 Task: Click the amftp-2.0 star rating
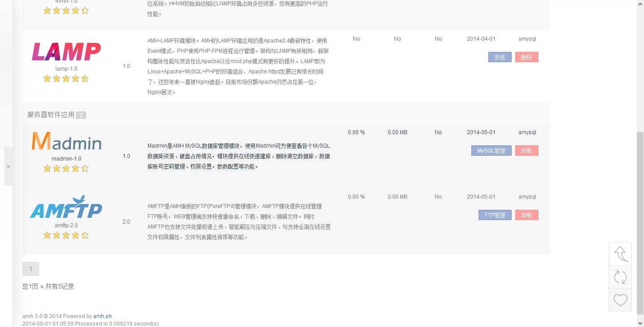(66, 235)
